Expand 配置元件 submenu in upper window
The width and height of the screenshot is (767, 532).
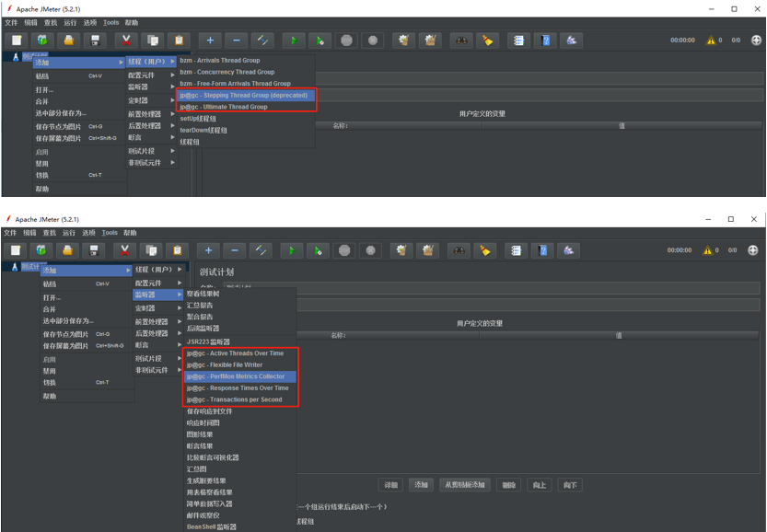[x=152, y=75]
